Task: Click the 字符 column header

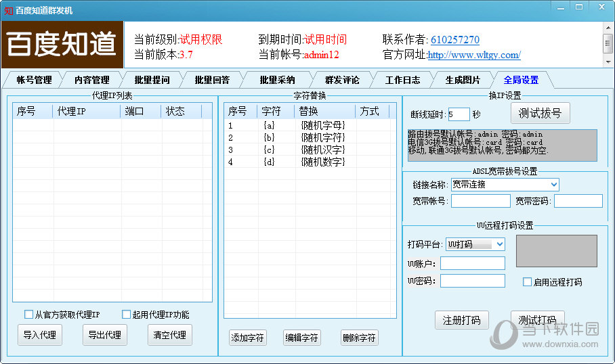Action: 276,111
